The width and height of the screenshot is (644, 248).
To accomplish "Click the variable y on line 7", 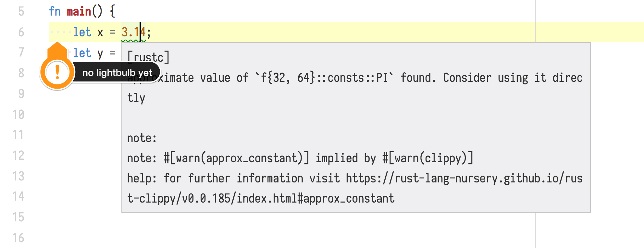I will point(100,53).
